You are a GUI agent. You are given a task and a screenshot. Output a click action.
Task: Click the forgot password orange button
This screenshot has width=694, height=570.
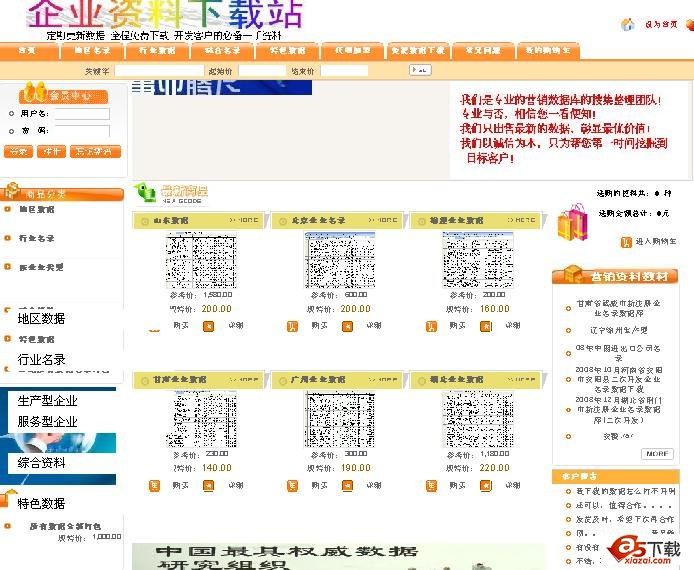click(x=95, y=151)
